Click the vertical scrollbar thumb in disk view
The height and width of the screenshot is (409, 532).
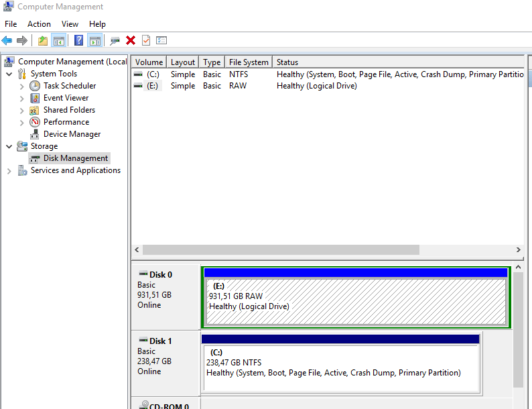pyautogui.click(x=518, y=330)
